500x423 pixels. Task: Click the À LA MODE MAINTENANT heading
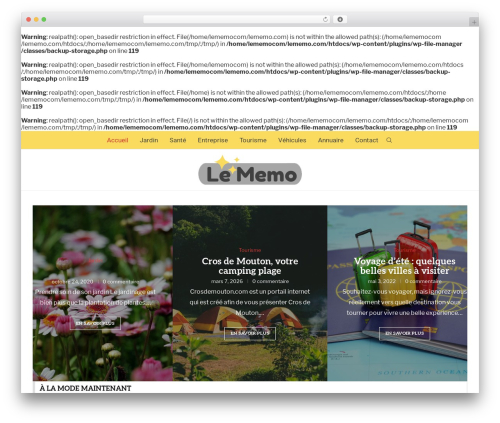click(85, 388)
